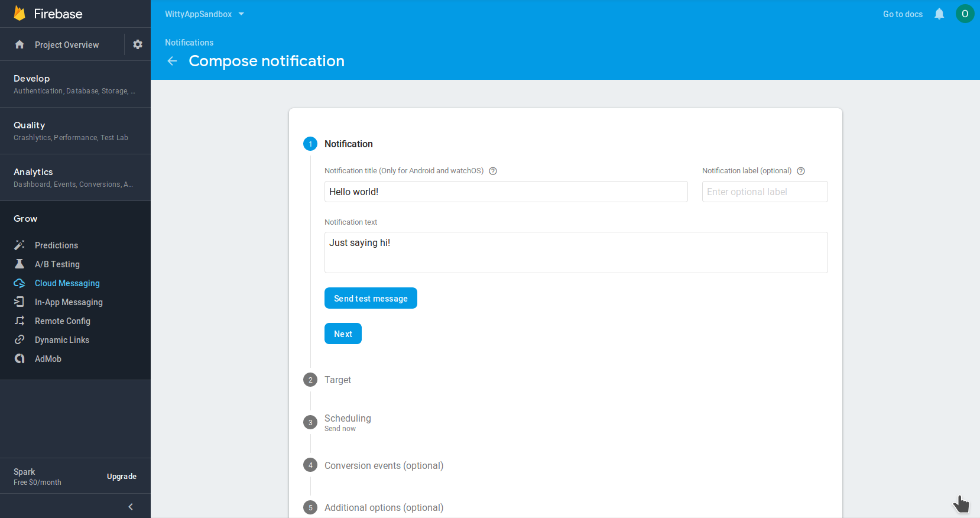The height and width of the screenshot is (518, 980).
Task: Open Project Overview home icon
Action: (20, 44)
